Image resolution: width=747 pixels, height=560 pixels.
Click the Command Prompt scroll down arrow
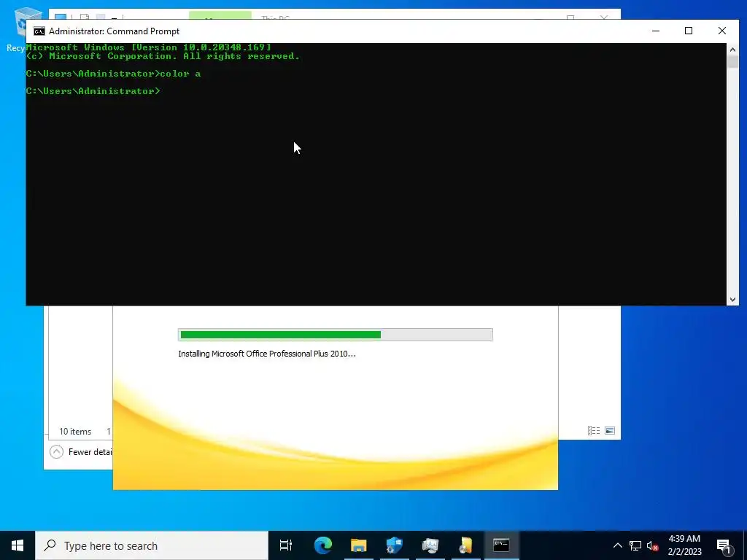click(x=732, y=300)
